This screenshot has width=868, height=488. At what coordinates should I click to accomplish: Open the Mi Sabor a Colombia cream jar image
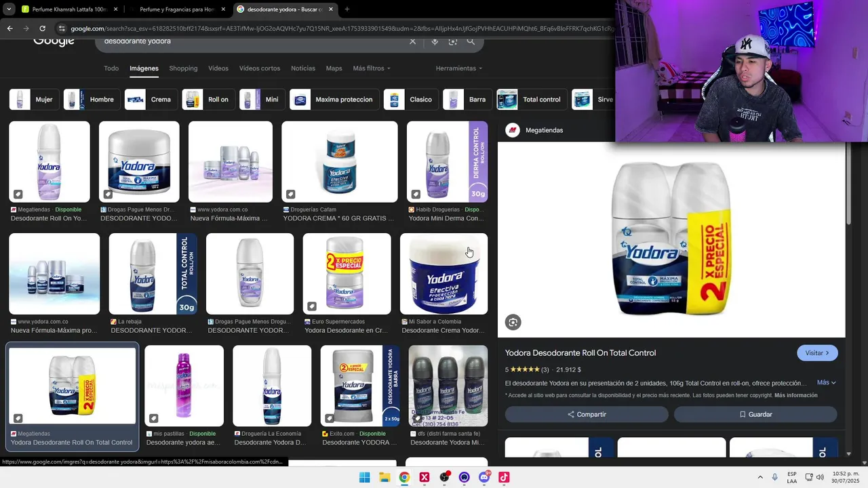443,274
